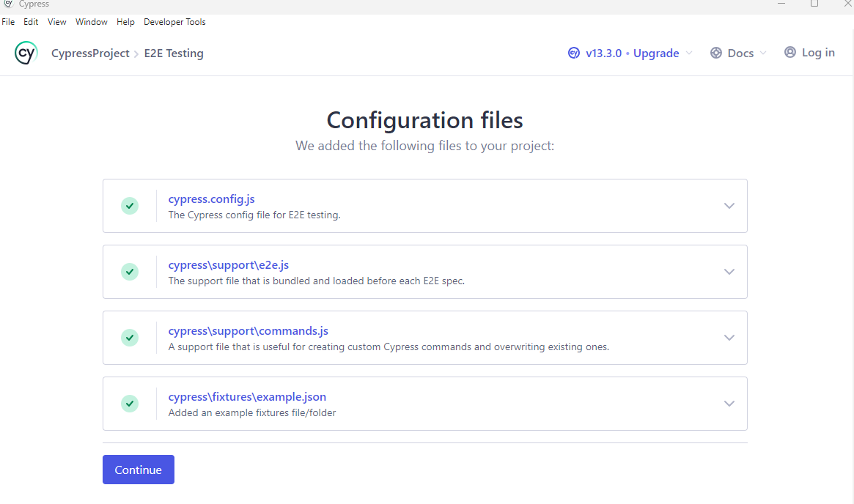The height and width of the screenshot is (504, 854).
Task: Click 'The Cypress config file for E2E testing.' description
Action: [x=254, y=215]
